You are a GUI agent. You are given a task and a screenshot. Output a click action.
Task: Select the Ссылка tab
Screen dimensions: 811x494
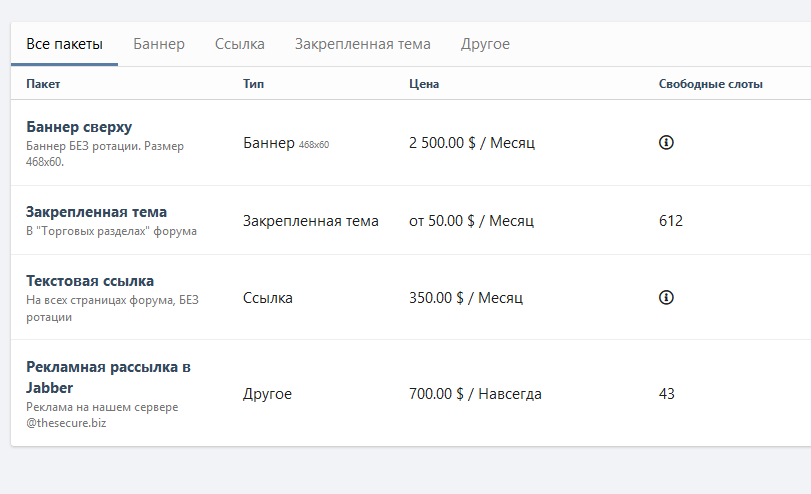(240, 44)
